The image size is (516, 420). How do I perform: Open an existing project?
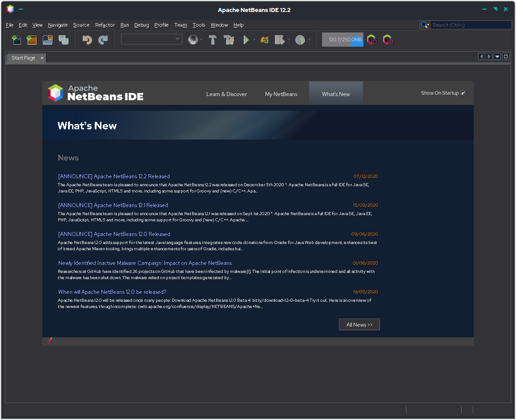tap(47, 40)
